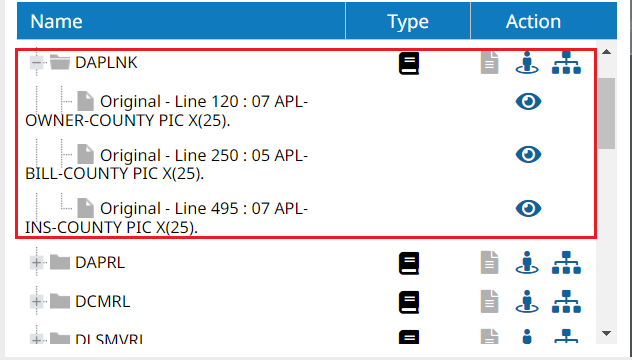Click the hierarchy diagram icon for DAPRL
This screenshot has width=632, height=360.
point(566,262)
